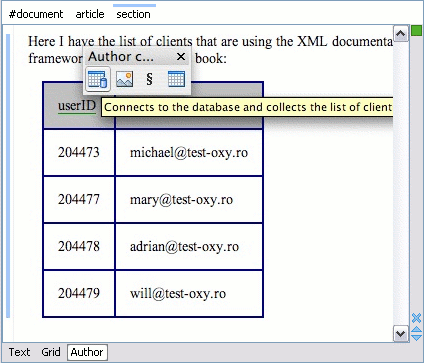Select section in the breadcrumb bar
424x363 pixels.
coord(133,14)
